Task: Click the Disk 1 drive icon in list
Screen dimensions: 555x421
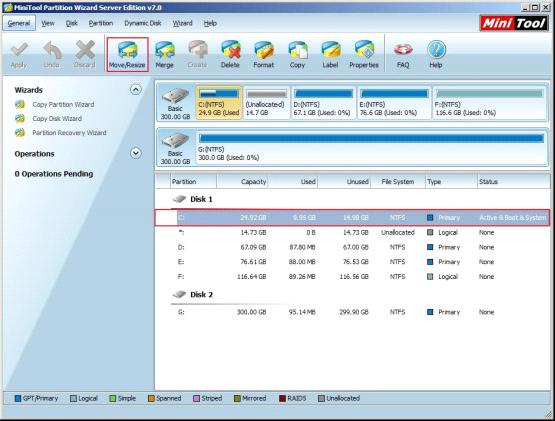Action: click(179, 199)
